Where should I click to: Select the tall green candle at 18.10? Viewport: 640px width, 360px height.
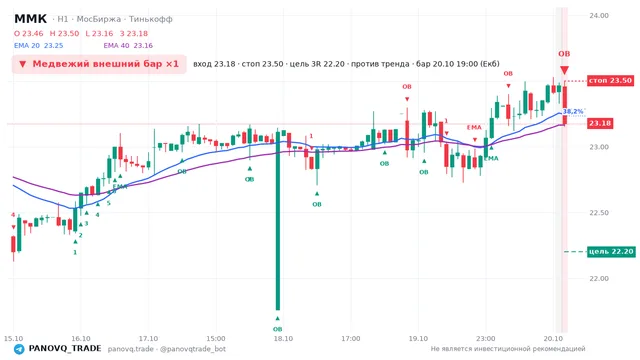[x=278, y=220]
